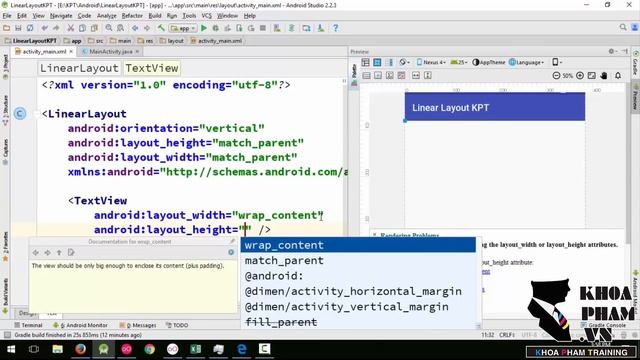Choose @dimen/activity_vertical_margin suggestion

(x=358, y=307)
